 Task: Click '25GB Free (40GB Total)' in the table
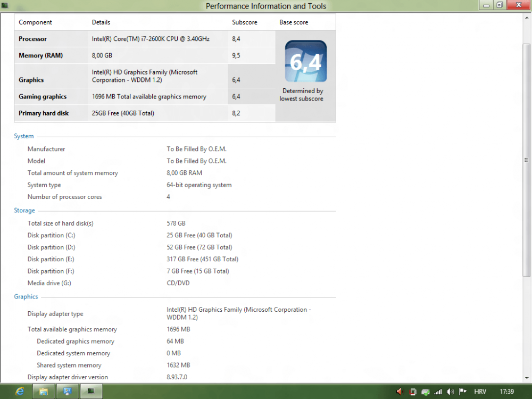123,113
